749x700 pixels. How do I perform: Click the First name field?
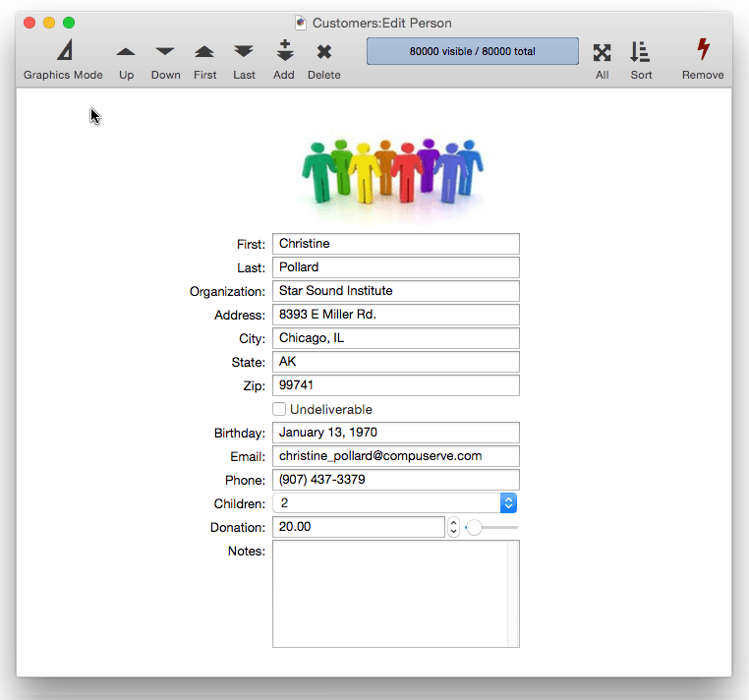396,244
